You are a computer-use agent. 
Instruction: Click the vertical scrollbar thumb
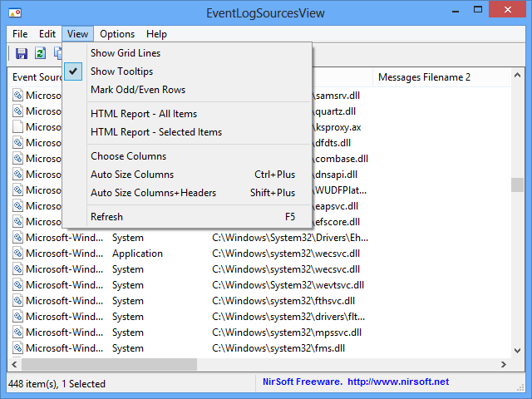pyautogui.click(x=517, y=185)
